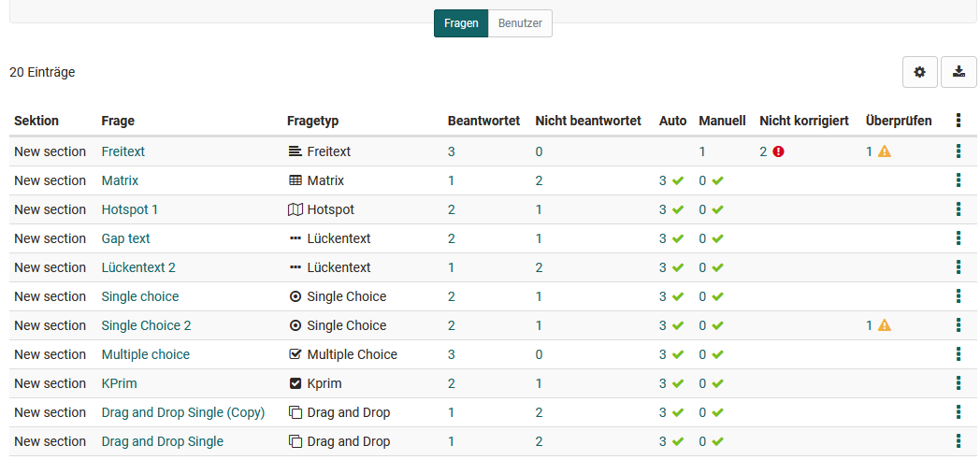980x460 pixels.
Task: Click the download export icon button
Action: point(958,72)
